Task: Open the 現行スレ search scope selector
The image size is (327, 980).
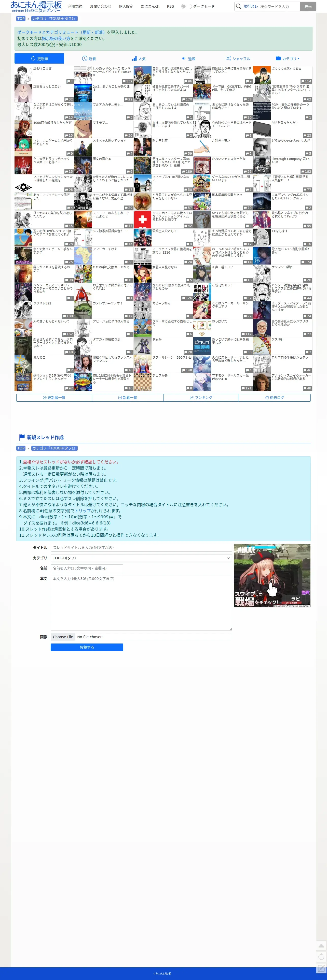Action: (251, 6)
